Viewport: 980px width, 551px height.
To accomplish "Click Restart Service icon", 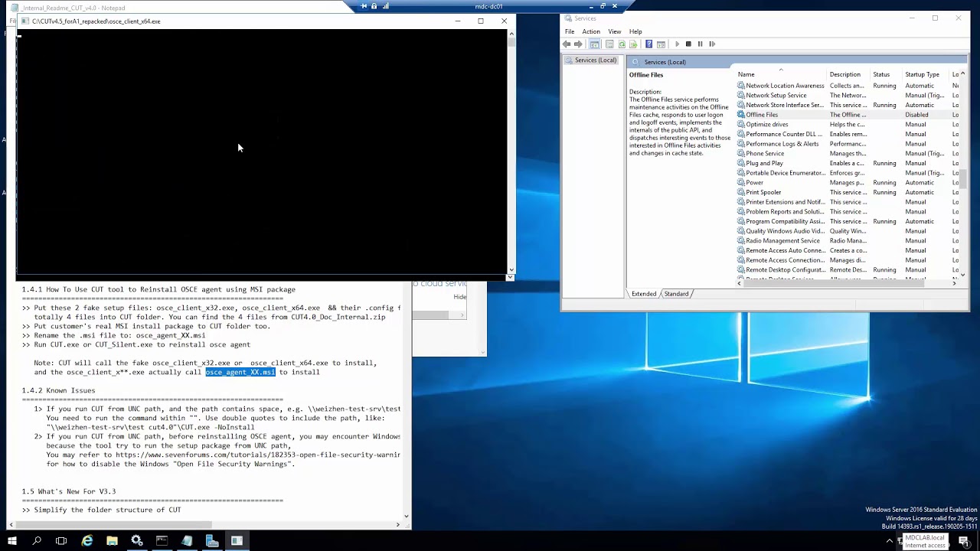I will tap(712, 44).
